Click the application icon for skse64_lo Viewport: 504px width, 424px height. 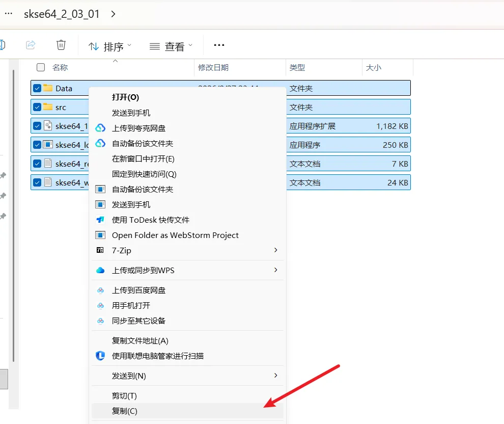(47, 144)
